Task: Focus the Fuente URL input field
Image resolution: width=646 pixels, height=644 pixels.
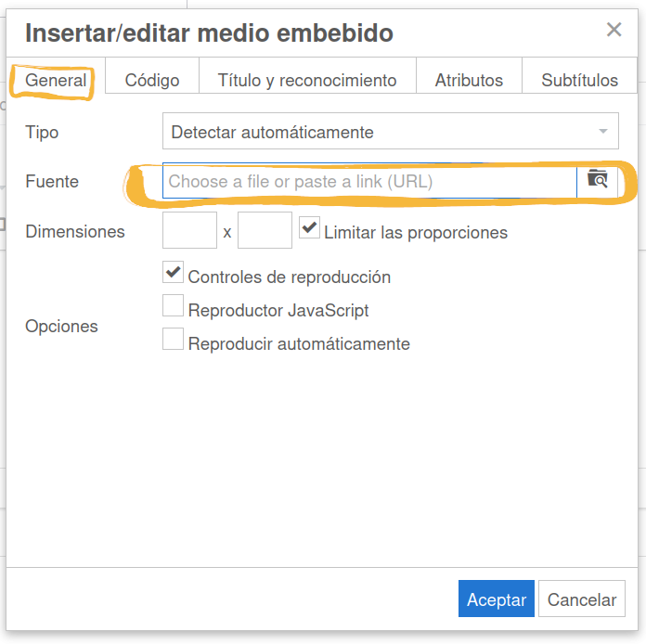Action: point(369,181)
